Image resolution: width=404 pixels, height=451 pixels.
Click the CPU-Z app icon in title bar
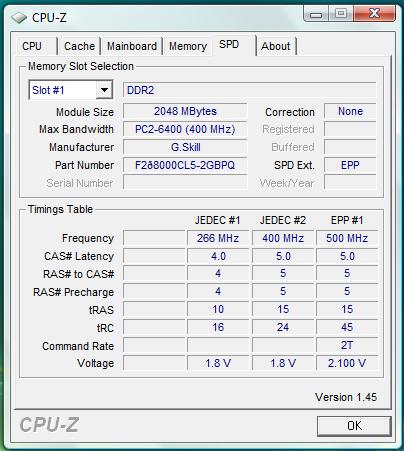pyautogui.click(x=19, y=18)
